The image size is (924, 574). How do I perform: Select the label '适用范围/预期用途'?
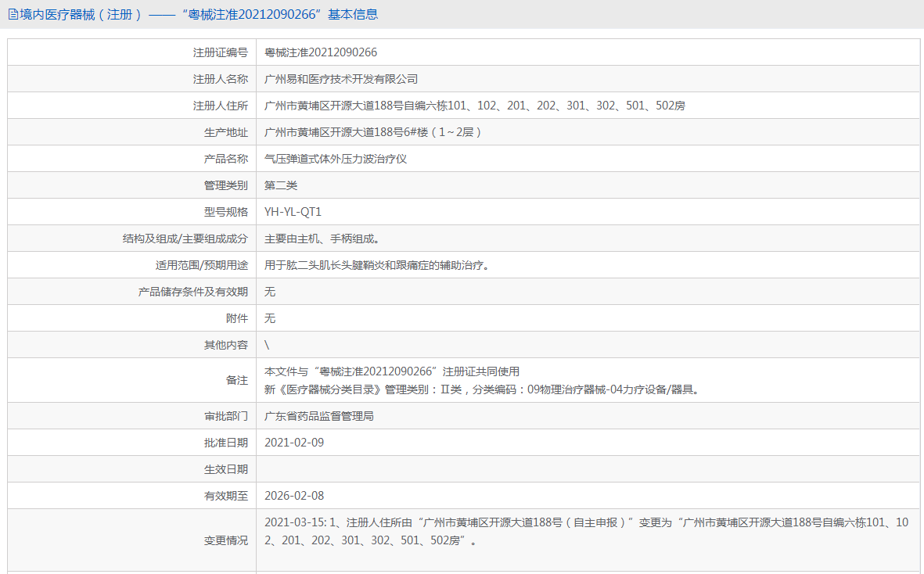pyautogui.click(x=202, y=265)
